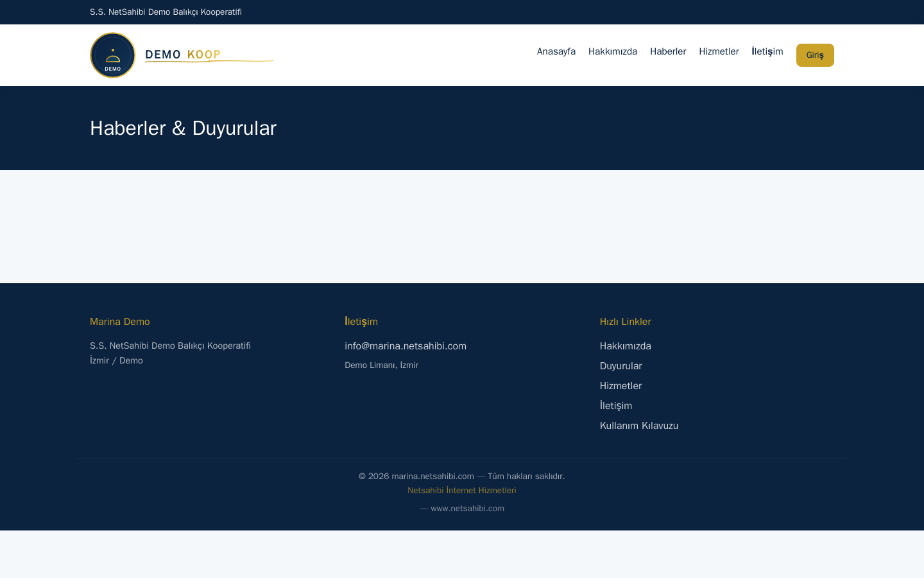Click the www.netsahibi.com footer text
The image size is (924, 578).
click(x=467, y=509)
